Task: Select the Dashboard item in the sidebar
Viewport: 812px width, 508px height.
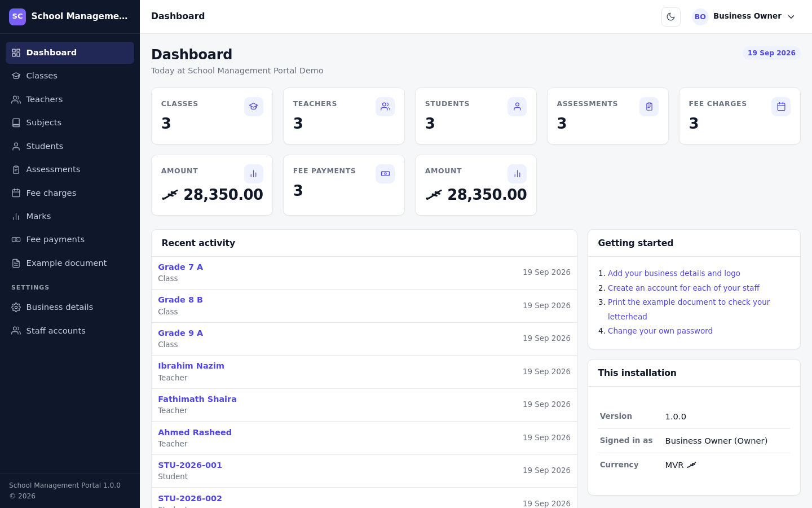Action: [70, 52]
